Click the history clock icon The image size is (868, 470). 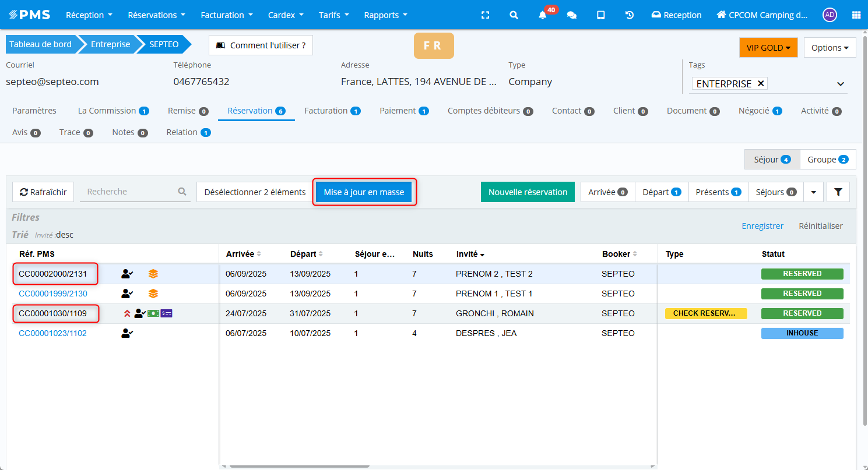(630, 15)
